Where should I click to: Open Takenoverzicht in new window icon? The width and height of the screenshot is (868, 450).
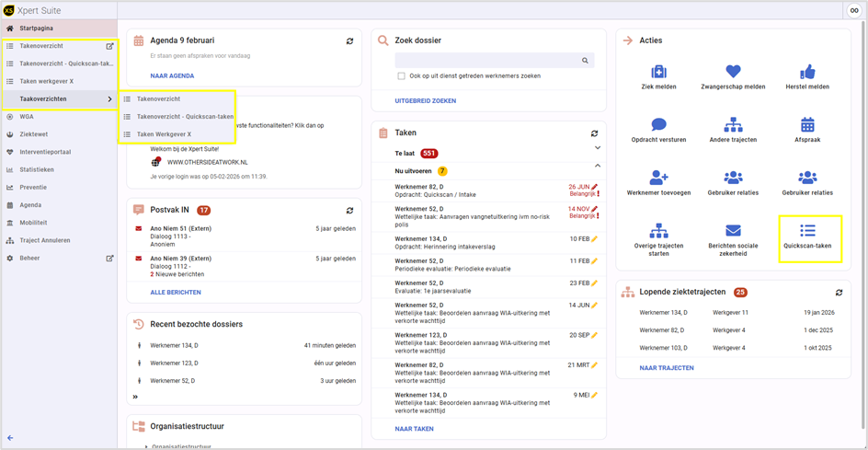tap(110, 46)
